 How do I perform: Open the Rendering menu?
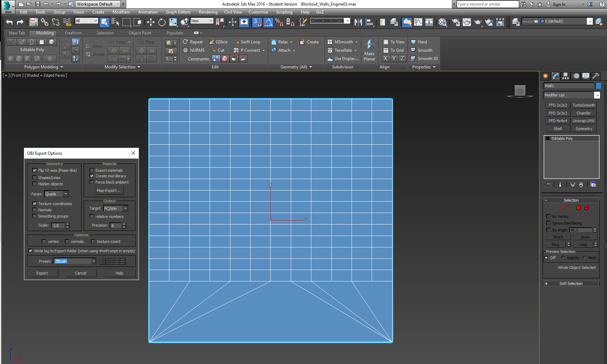pos(208,12)
